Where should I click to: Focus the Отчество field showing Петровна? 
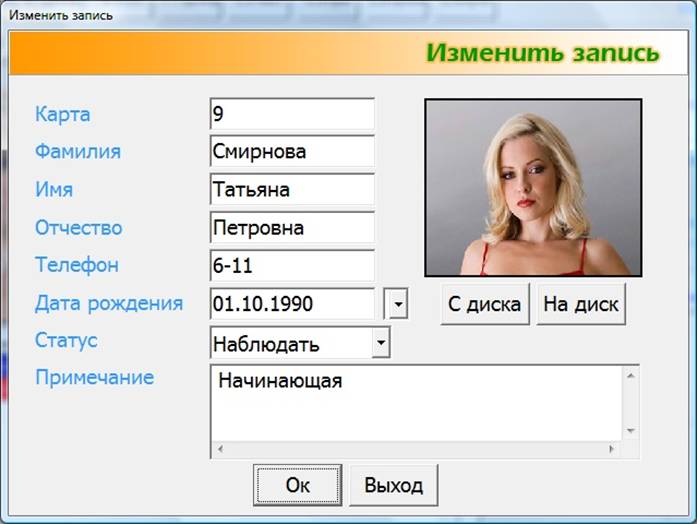tap(292, 228)
